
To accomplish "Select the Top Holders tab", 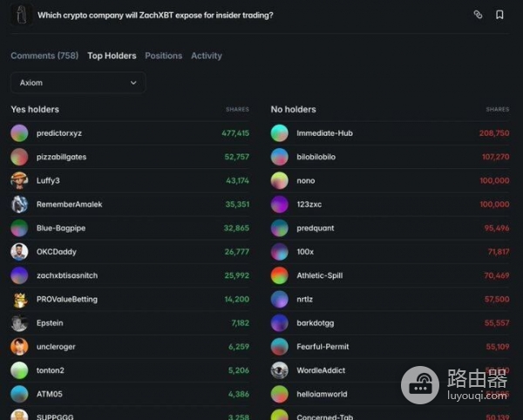I will tap(112, 56).
